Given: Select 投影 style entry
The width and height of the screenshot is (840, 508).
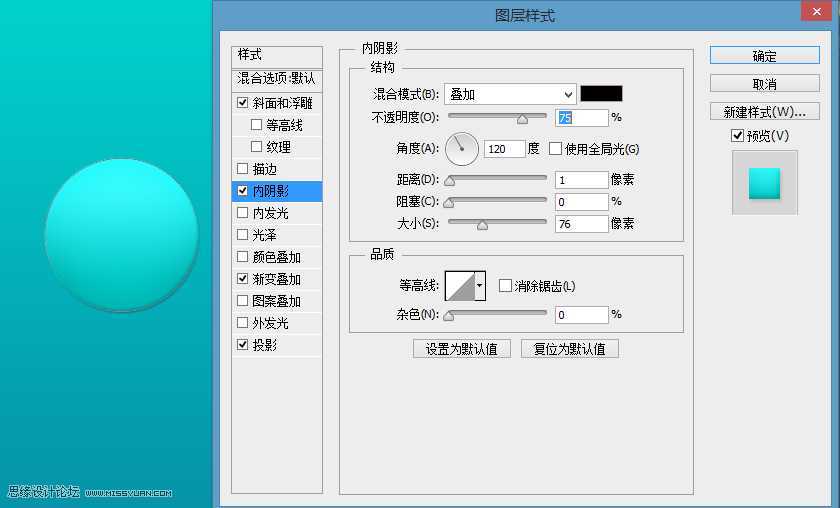Looking at the screenshot, I should (x=265, y=345).
